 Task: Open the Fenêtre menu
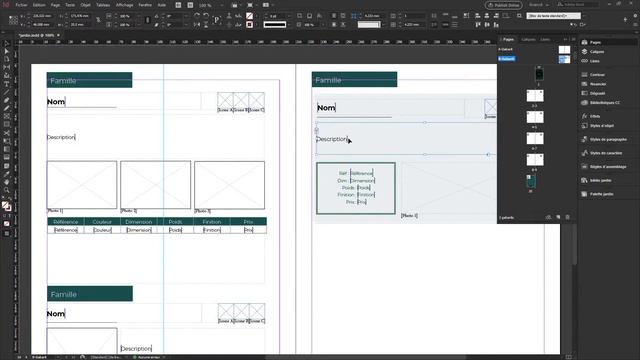145,5
